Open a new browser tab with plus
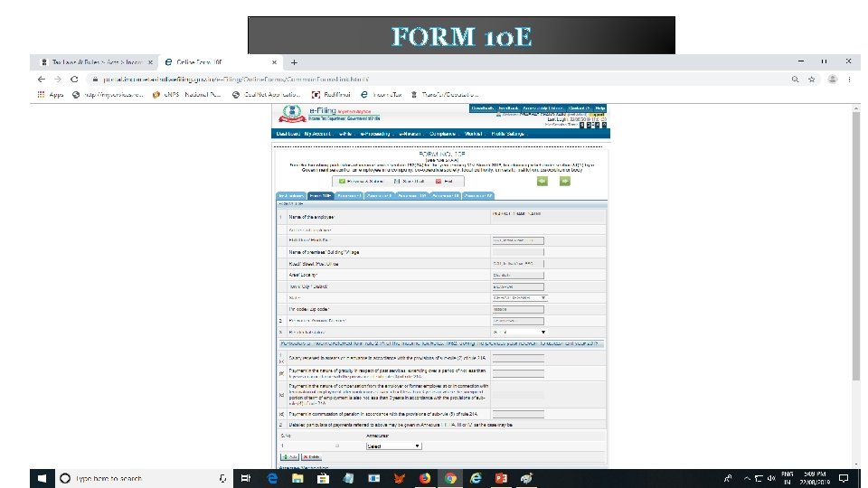Viewport: 868px width, 488px height. point(294,62)
